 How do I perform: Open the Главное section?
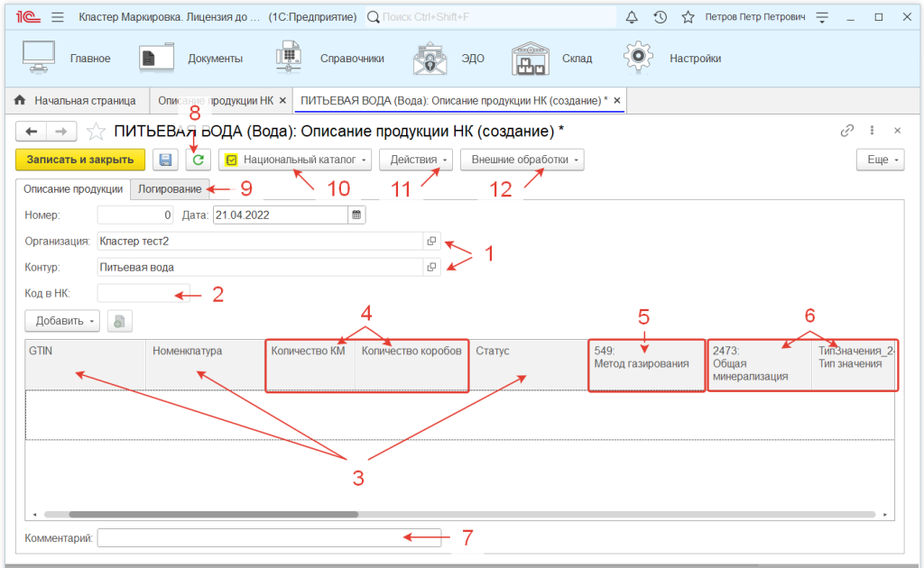tap(66, 59)
